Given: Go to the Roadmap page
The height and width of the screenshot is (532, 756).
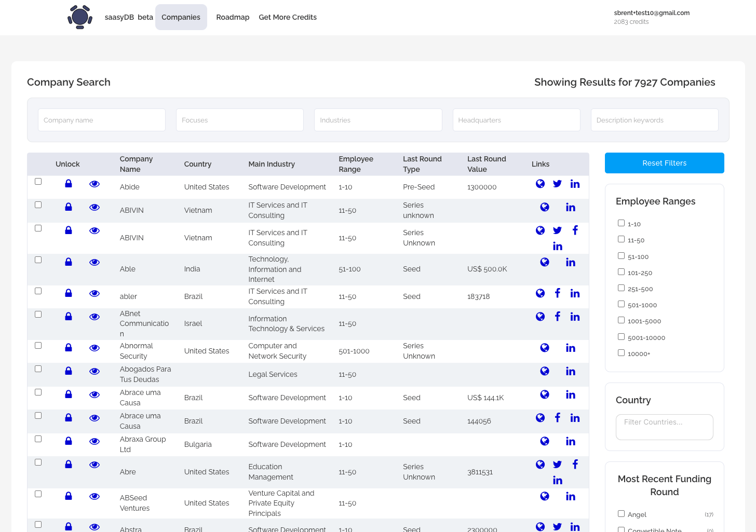Looking at the screenshot, I should tap(233, 17).
